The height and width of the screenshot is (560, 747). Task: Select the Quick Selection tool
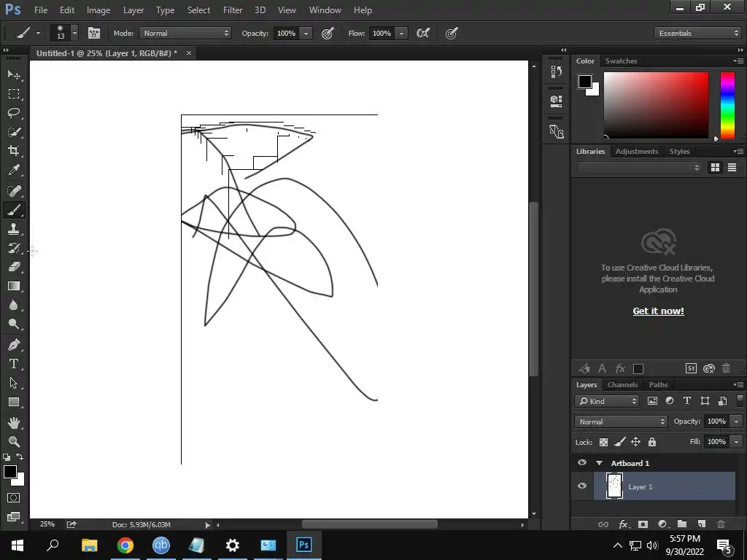(14, 132)
